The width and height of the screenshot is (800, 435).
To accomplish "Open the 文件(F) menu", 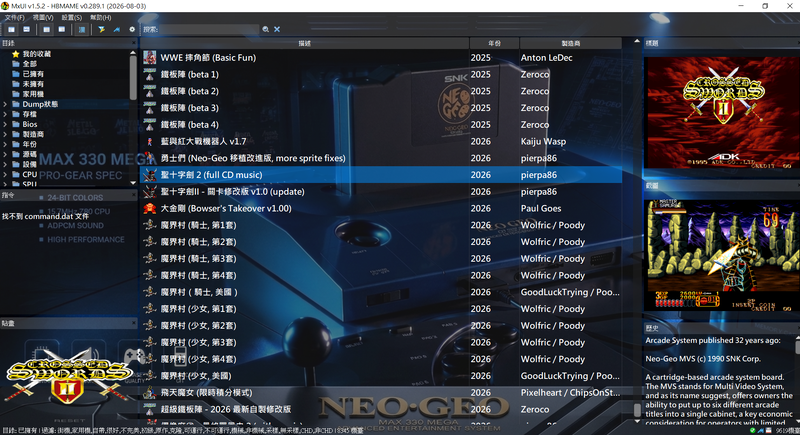I will 14,17.
